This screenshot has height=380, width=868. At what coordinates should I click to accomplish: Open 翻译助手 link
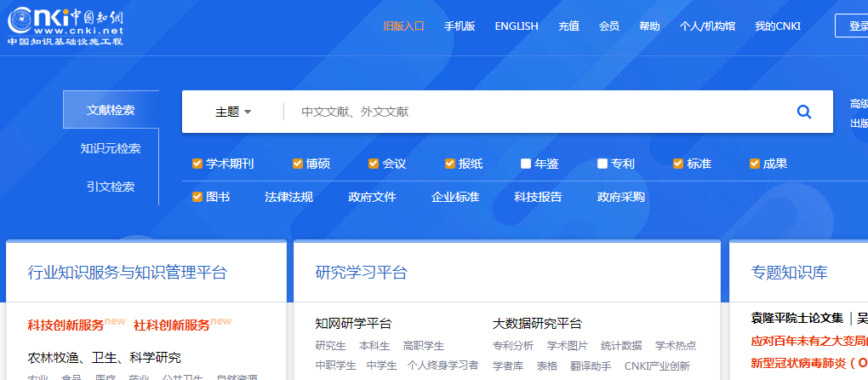click(x=591, y=366)
